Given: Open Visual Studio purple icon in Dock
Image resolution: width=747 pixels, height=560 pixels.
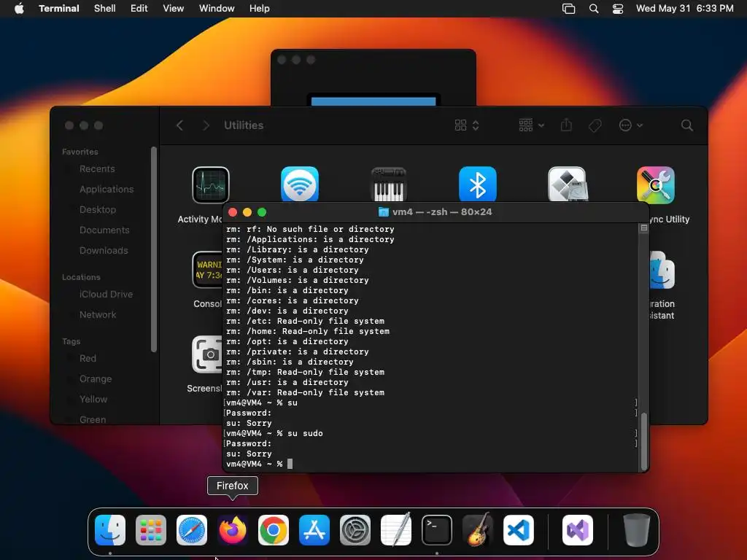Looking at the screenshot, I should tap(578, 530).
